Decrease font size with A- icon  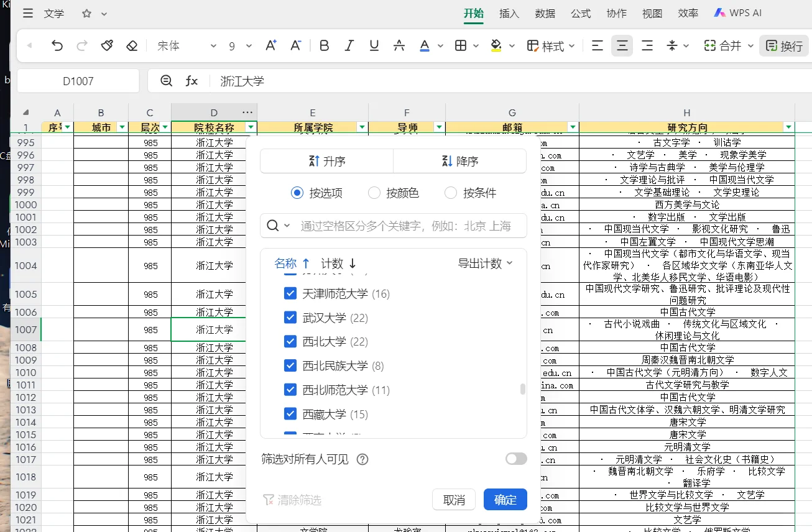click(x=295, y=45)
